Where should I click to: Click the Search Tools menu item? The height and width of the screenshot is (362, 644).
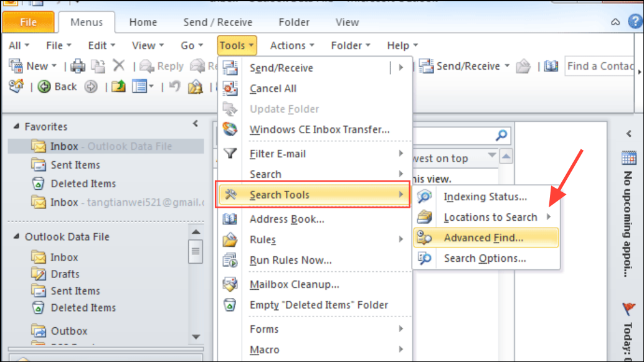(x=313, y=195)
